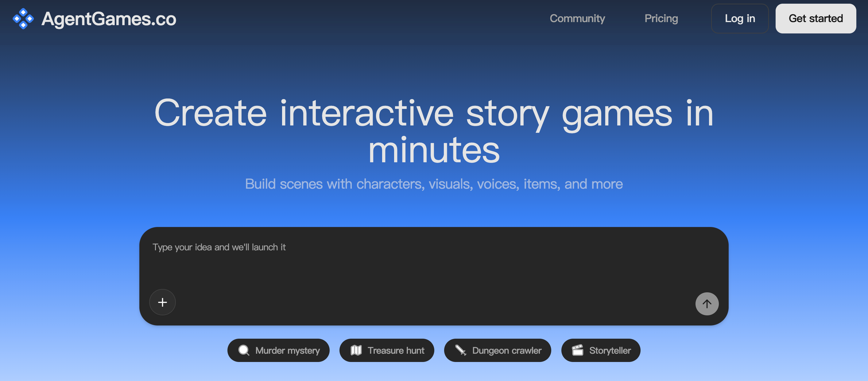Click the sword icon in Dungeon crawler chip
Viewport: 868px width, 381px height.
(x=460, y=350)
